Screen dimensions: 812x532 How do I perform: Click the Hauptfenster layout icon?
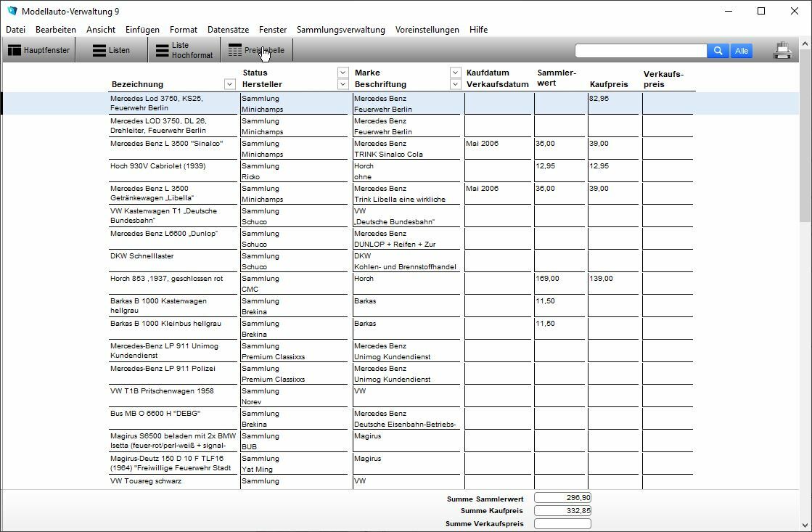[15, 50]
